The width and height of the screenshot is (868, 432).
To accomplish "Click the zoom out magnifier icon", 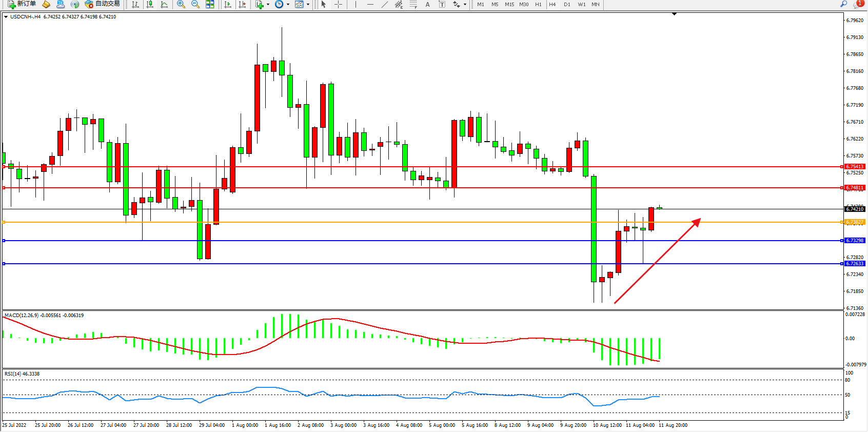I will 195,4.
